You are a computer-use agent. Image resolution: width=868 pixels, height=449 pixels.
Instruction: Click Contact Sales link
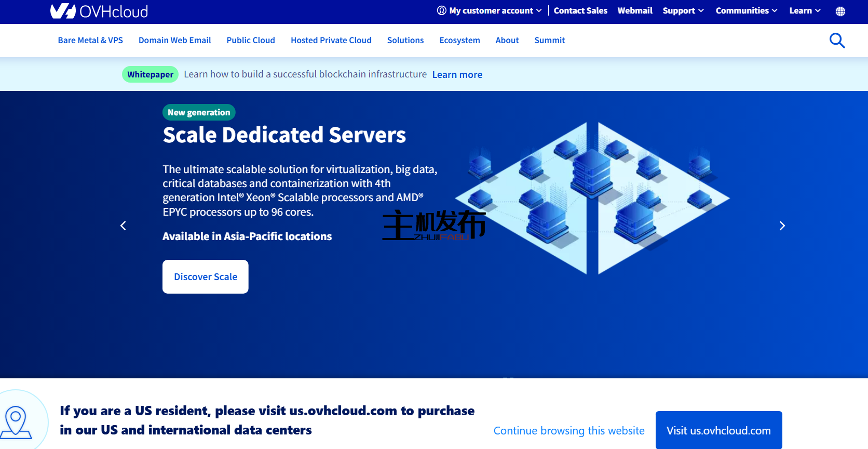coord(580,10)
